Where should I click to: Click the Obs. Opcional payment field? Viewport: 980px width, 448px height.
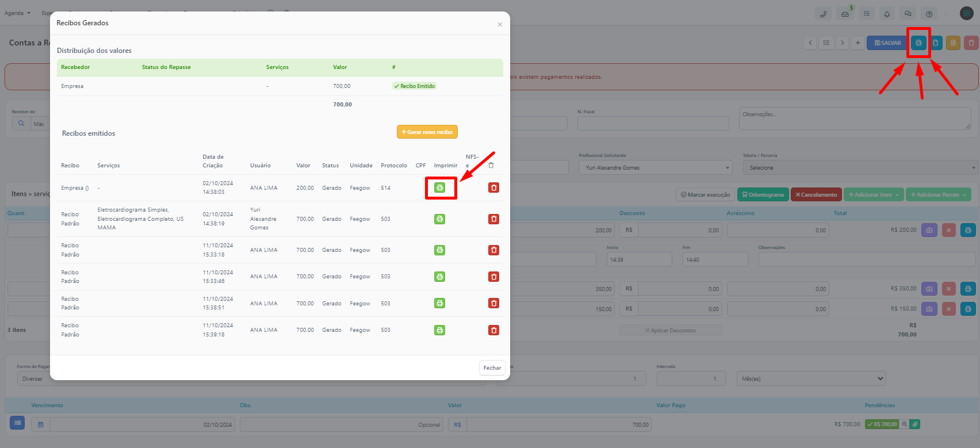pyautogui.click(x=342, y=424)
